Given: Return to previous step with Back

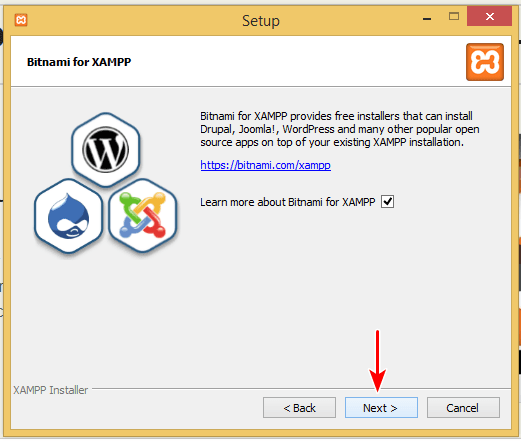Looking at the screenshot, I should [299, 407].
